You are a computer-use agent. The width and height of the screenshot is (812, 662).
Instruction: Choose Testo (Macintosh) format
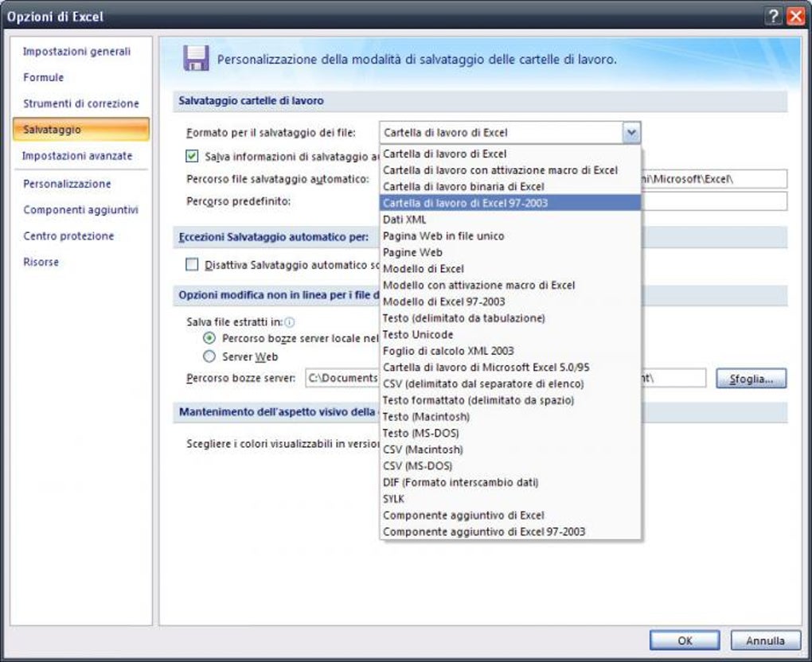pyautogui.click(x=510, y=417)
